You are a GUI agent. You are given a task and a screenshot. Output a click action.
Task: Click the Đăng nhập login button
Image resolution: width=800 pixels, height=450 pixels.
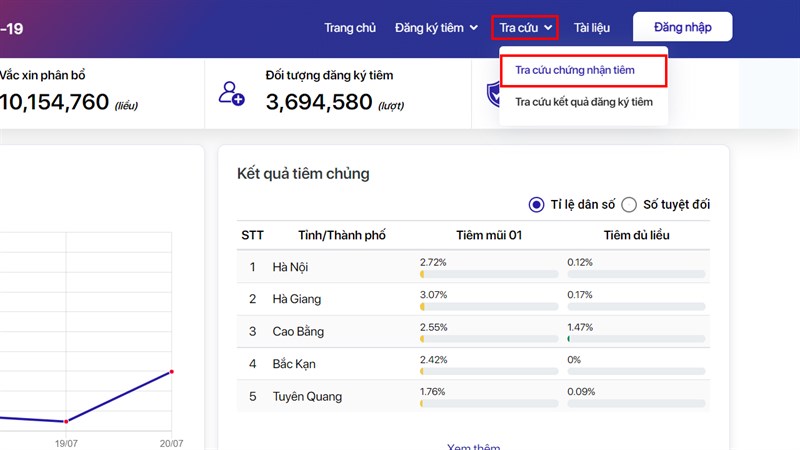(683, 27)
